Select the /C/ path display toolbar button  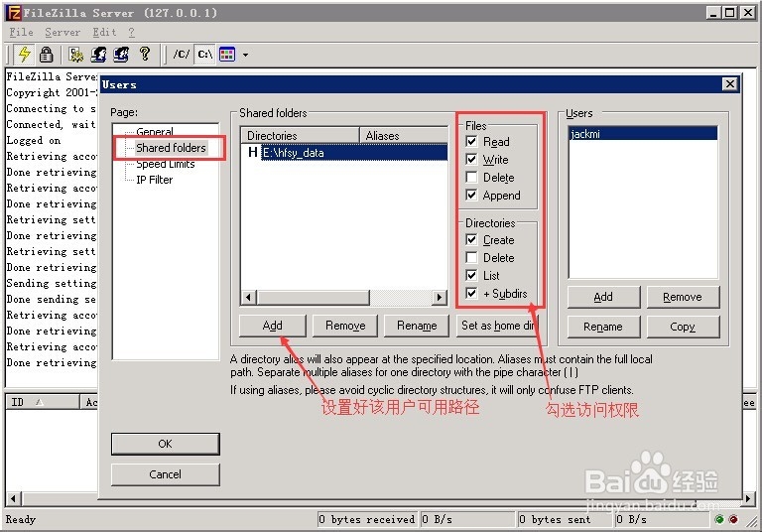tap(182, 54)
